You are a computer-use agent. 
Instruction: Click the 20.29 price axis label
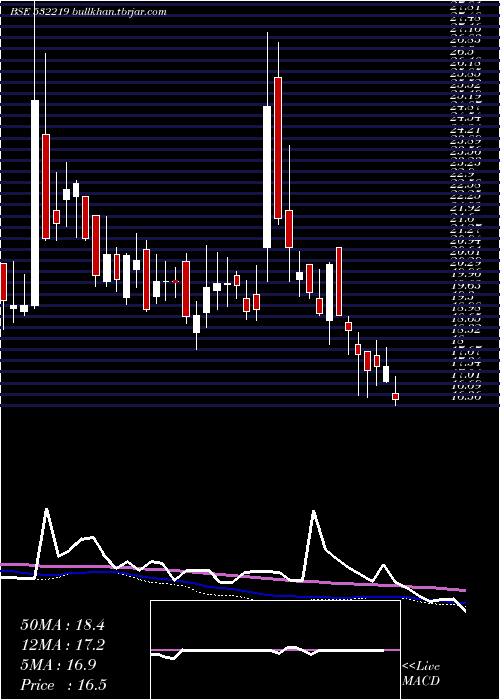[x=465, y=263]
